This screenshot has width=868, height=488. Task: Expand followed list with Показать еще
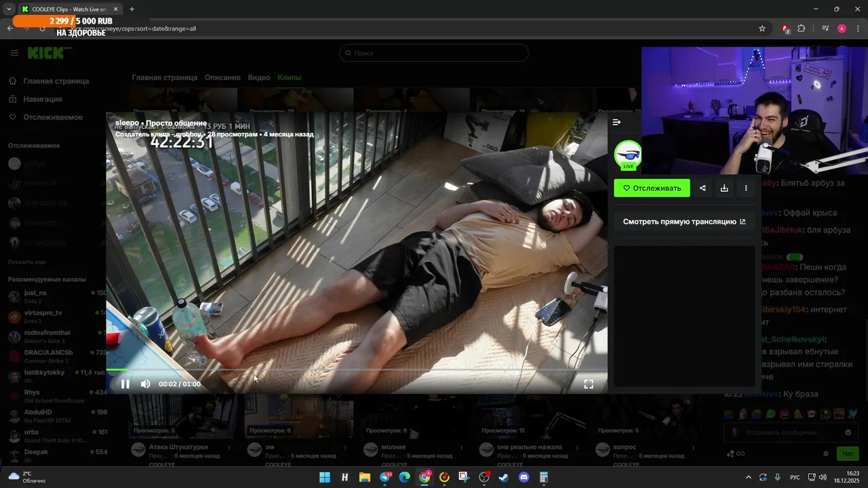27,262
